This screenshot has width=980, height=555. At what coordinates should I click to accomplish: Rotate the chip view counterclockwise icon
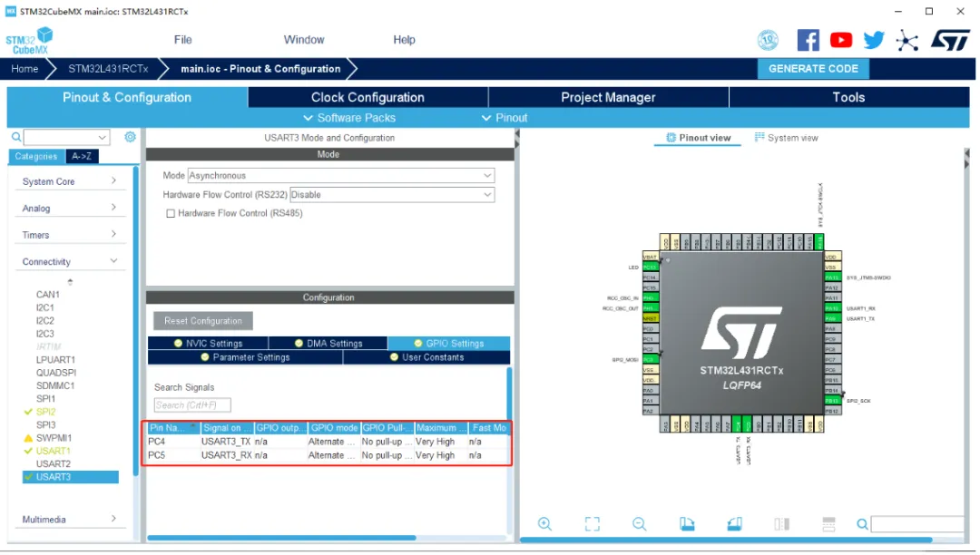(734, 524)
